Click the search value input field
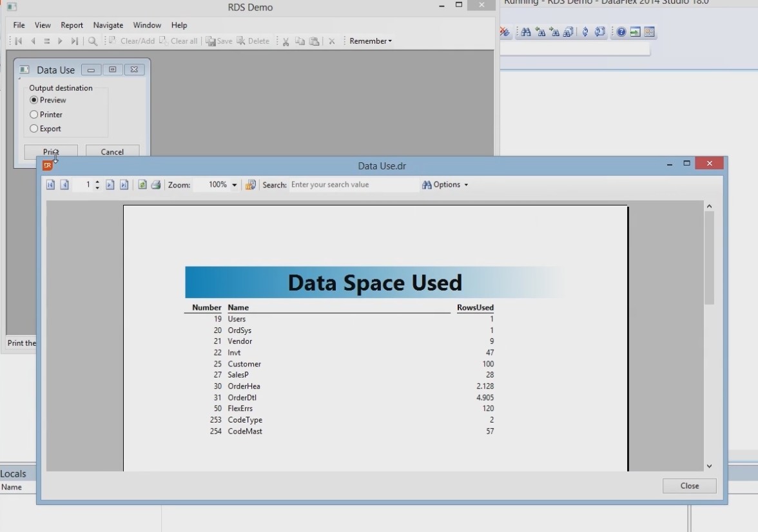Screen dimensions: 758x532 (x=353, y=185)
